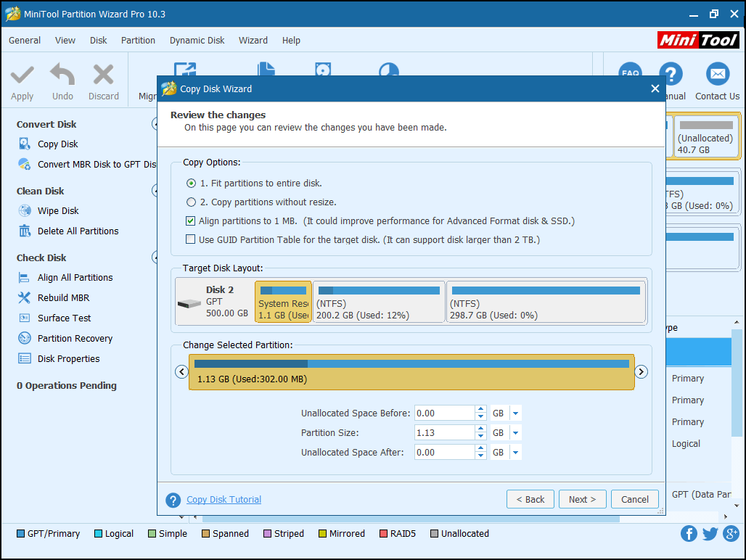Click the Unallocated Space Before input field
The width and height of the screenshot is (746, 560).
[444, 413]
